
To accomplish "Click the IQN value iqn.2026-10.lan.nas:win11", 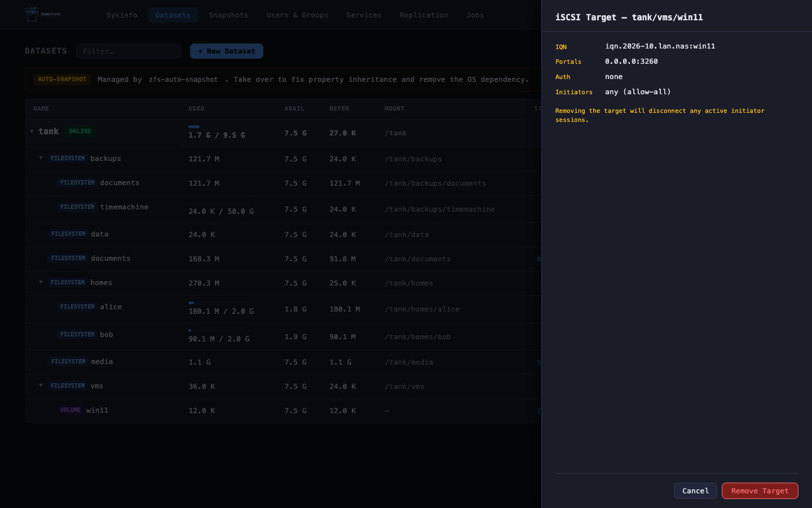I will [660, 46].
